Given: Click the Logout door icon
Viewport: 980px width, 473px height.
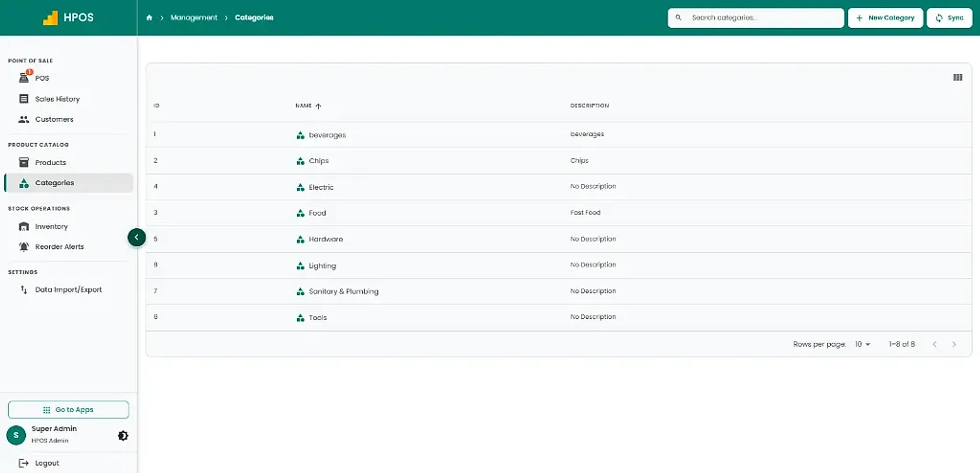Looking at the screenshot, I should click(x=24, y=463).
